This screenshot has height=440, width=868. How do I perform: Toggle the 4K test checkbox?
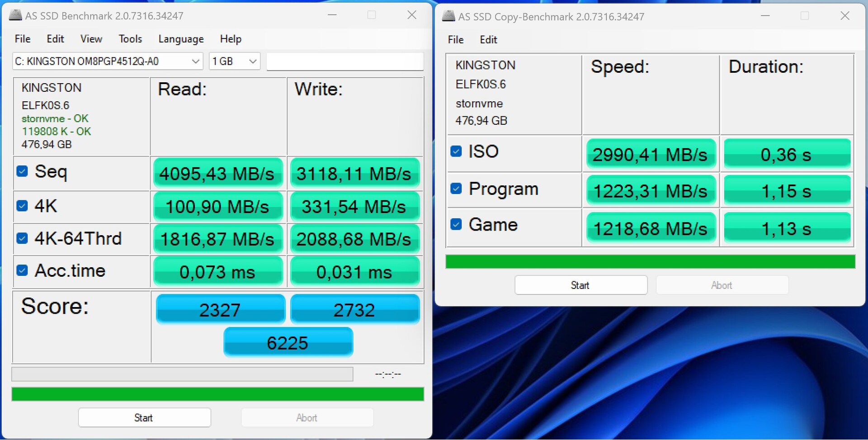(x=22, y=206)
